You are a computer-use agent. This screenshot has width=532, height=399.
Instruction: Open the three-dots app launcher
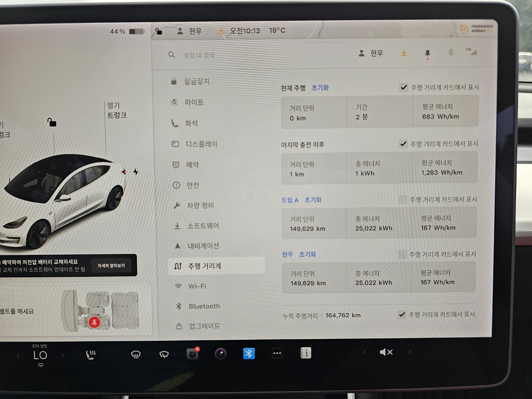click(x=277, y=353)
